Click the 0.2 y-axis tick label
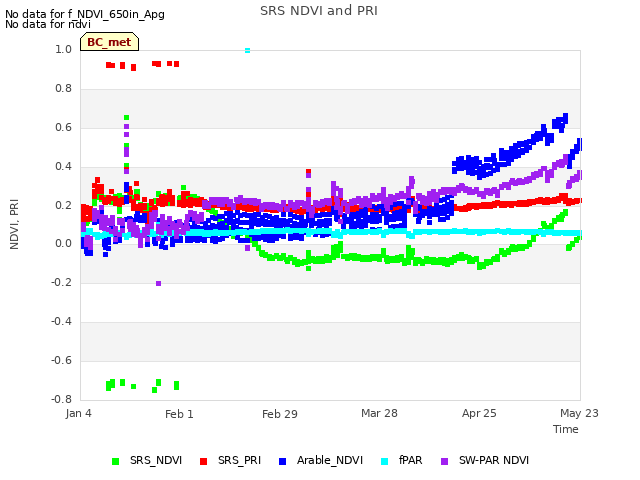Screen dimensions: 640x480 (63, 205)
